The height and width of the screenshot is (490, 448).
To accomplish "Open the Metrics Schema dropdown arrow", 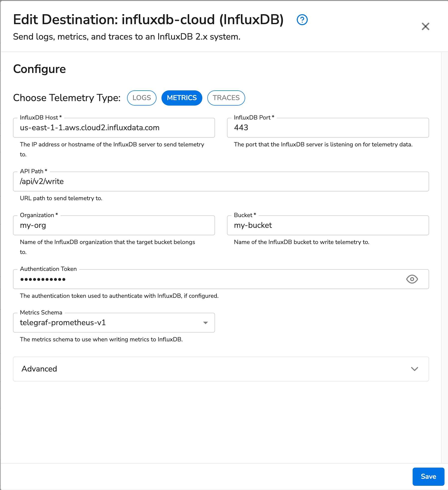I will 205,323.
